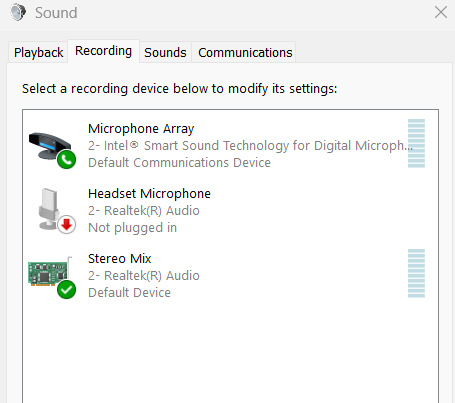Click the green checkmark badge on Stereo Mix
Viewport: 455px width, 403px height.
point(66,290)
